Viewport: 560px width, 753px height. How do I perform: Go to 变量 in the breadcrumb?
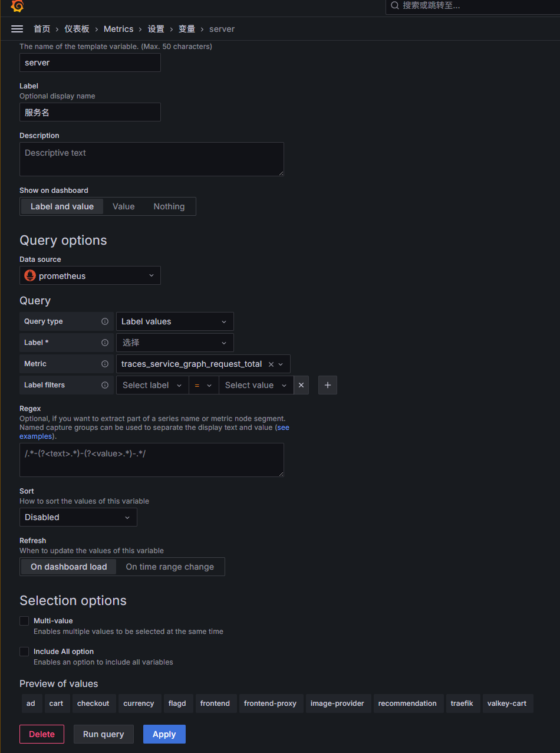coord(187,29)
